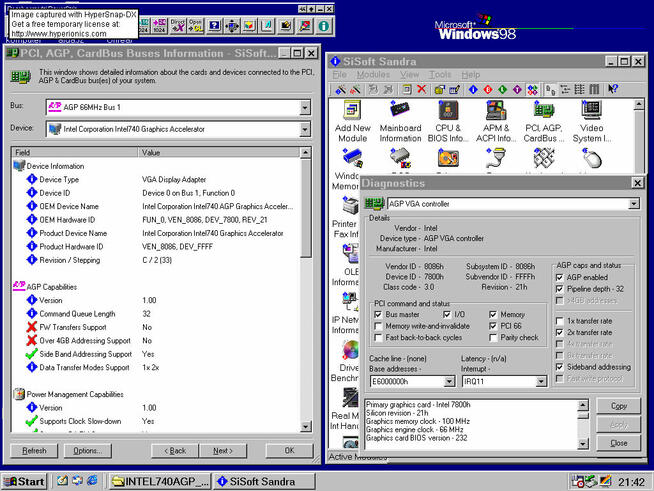Select the OEM Hardware ID row
The image size is (654, 491).
pos(155,220)
